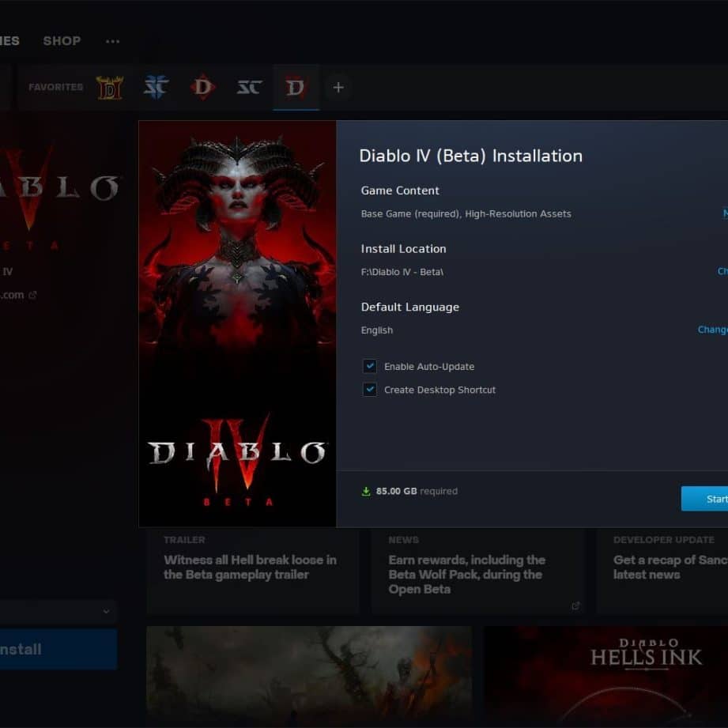This screenshot has height=728, width=728.
Task: Click the Base Game (required) content text
Action: (x=466, y=214)
